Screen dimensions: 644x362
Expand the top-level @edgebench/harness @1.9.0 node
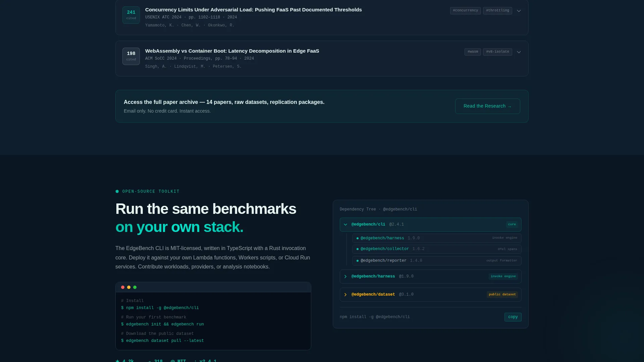(345, 277)
